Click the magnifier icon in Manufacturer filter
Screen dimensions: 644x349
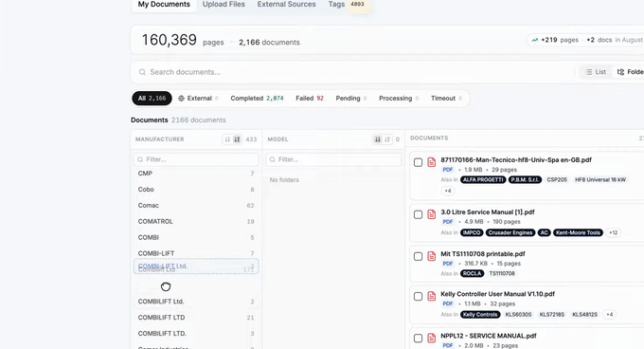(x=140, y=159)
